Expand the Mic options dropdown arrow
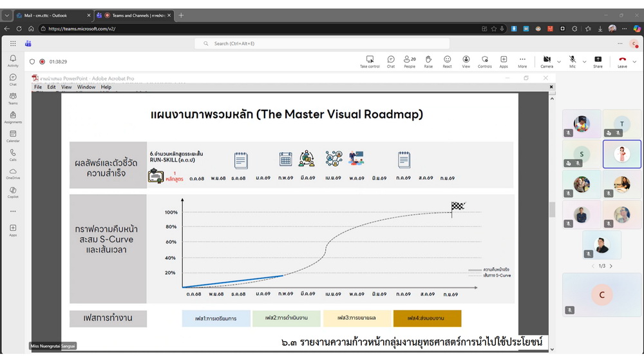 [x=584, y=62]
